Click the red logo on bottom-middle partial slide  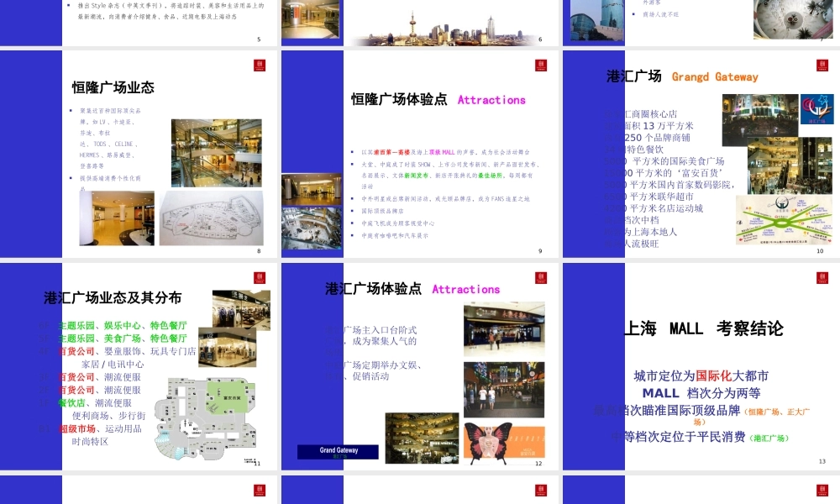pyautogui.click(x=541, y=490)
